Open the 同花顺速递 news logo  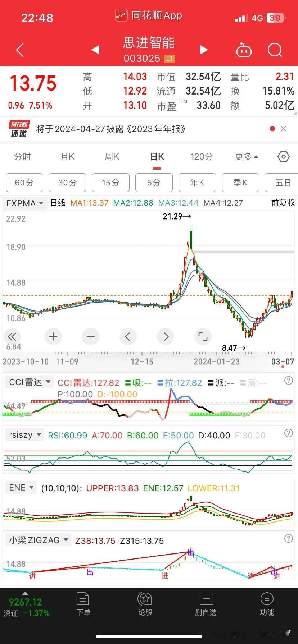coord(19,129)
